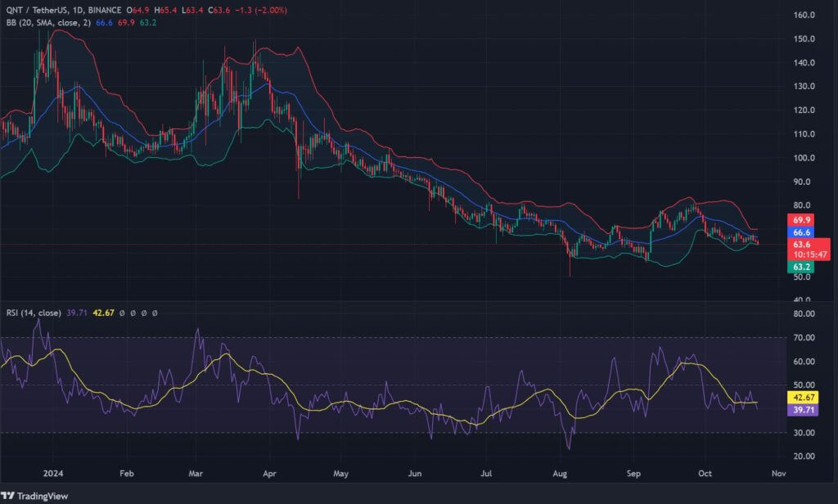Click the yellow 42.67 value in RSI legend
The width and height of the screenshot is (838, 504).
(x=104, y=313)
